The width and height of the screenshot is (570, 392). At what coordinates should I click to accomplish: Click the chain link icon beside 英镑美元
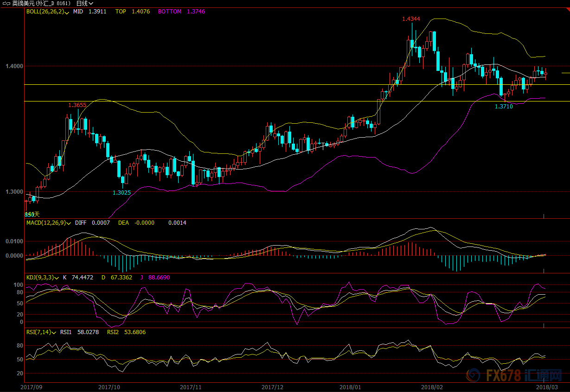[x=6, y=3]
